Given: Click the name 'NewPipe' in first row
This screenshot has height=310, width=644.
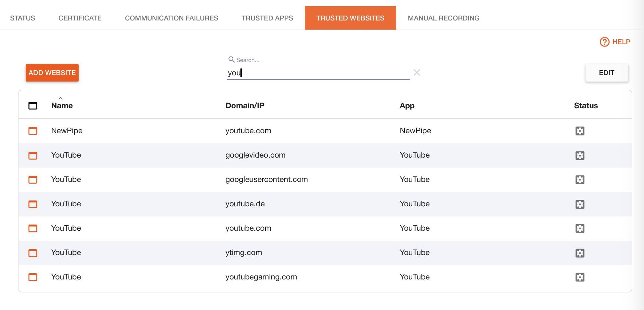Looking at the screenshot, I should [67, 131].
